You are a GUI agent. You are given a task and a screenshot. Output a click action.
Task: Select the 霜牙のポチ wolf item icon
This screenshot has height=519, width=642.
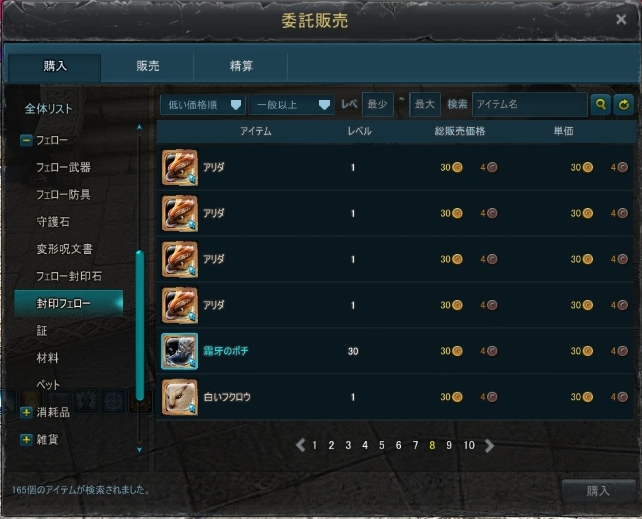[180, 351]
